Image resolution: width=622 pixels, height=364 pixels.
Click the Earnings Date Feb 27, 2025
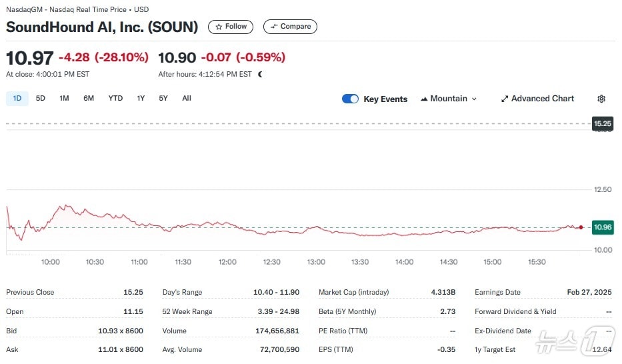pyautogui.click(x=589, y=292)
